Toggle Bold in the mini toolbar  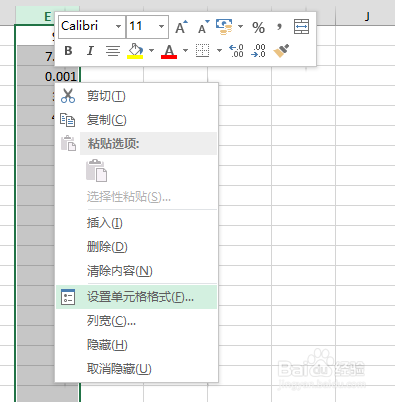pos(68,51)
